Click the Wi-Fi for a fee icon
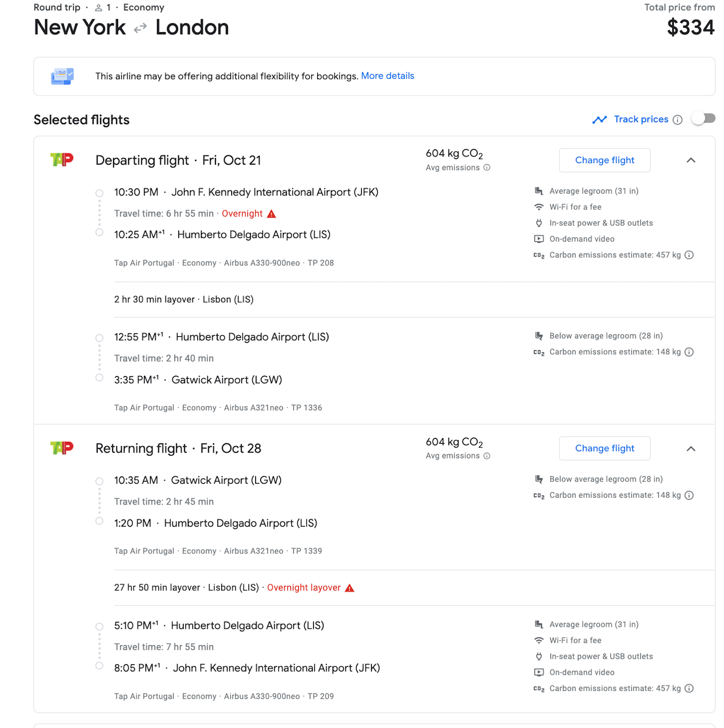This screenshot has height=728, width=724. [539, 207]
